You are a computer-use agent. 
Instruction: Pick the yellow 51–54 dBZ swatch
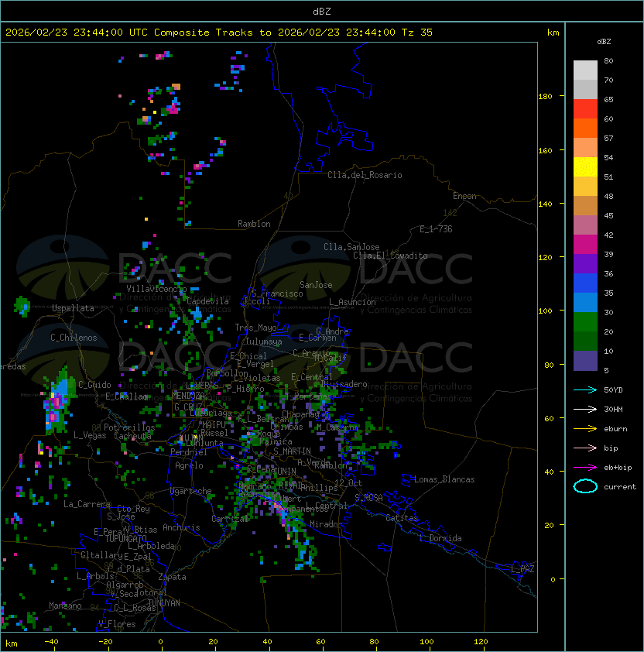point(585,167)
